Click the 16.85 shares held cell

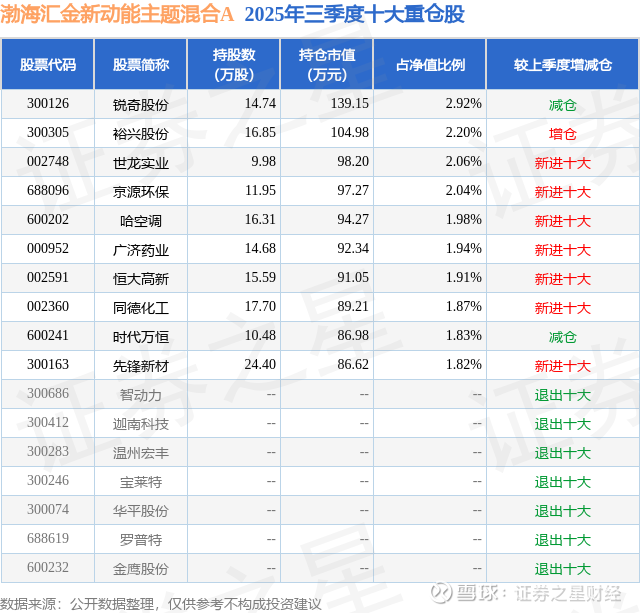pyautogui.click(x=260, y=133)
